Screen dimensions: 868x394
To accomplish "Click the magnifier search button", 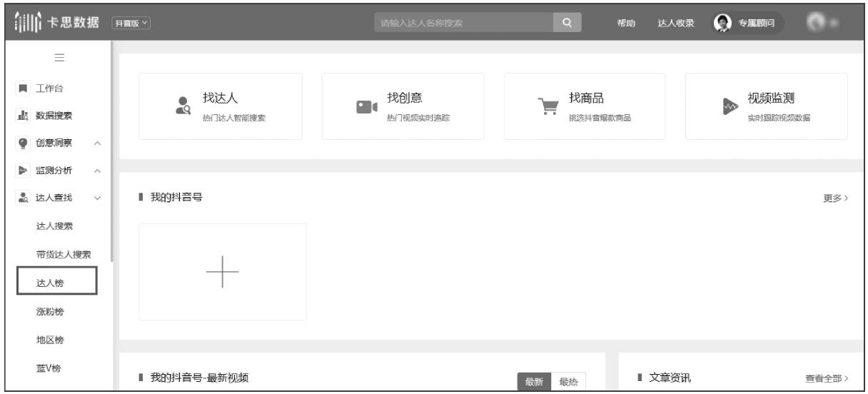I will pos(567,22).
